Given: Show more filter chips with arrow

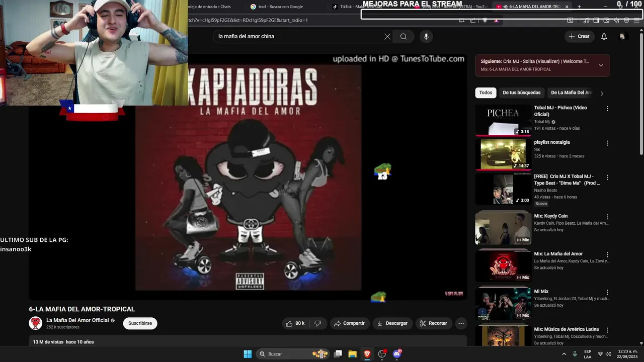Looking at the screenshot, I should tap(602, 93).
